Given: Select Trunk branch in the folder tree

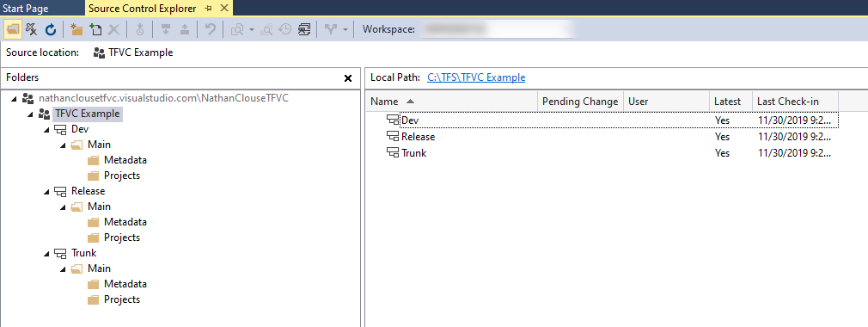Looking at the screenshot, I should [x=83, y=253].
